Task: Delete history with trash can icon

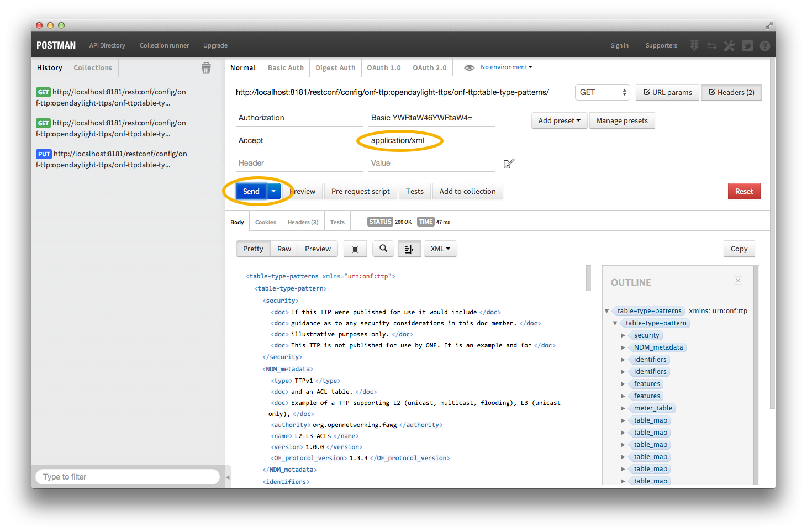Action: pos(206,68)
